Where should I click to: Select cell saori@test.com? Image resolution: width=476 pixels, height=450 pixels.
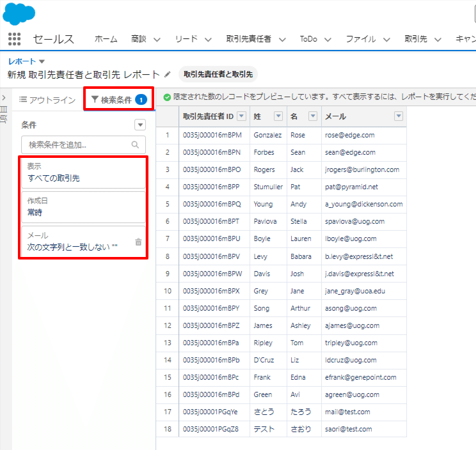pyautogui.click(x=363, y=429)
